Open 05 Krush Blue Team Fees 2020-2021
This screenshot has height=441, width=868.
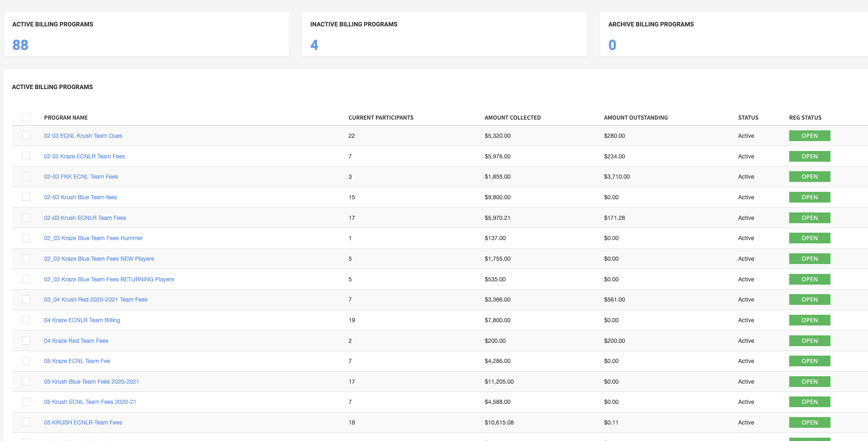[x=91, y=382]
